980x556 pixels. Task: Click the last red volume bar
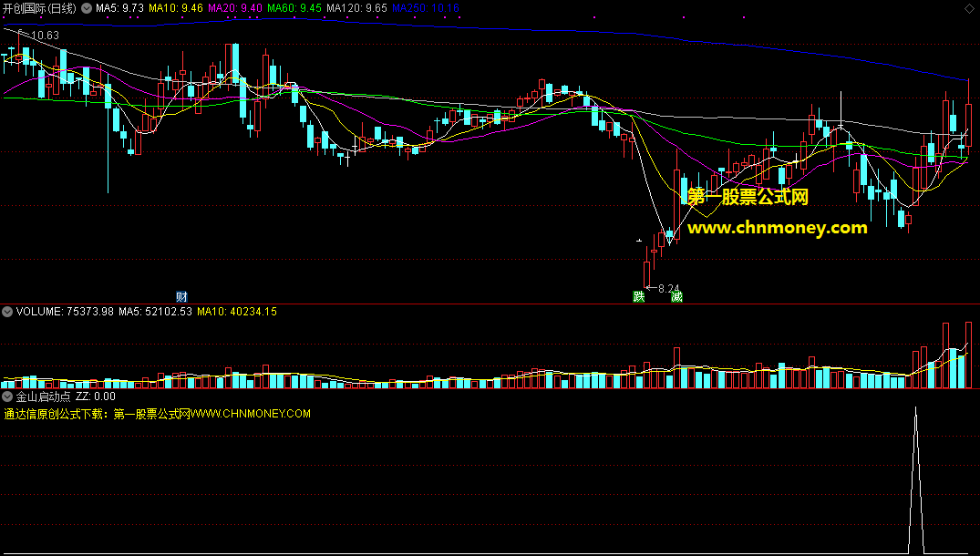pos(969,355)
